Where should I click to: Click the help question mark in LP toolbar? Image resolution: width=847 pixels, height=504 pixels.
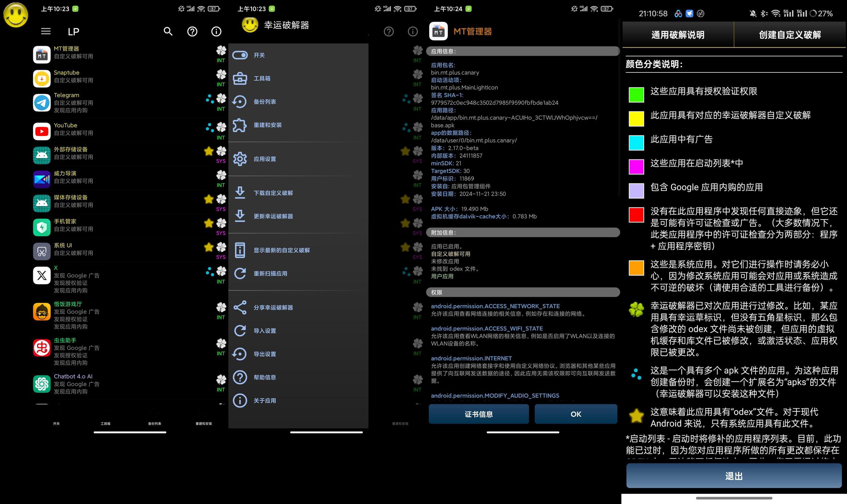[192, 32]
